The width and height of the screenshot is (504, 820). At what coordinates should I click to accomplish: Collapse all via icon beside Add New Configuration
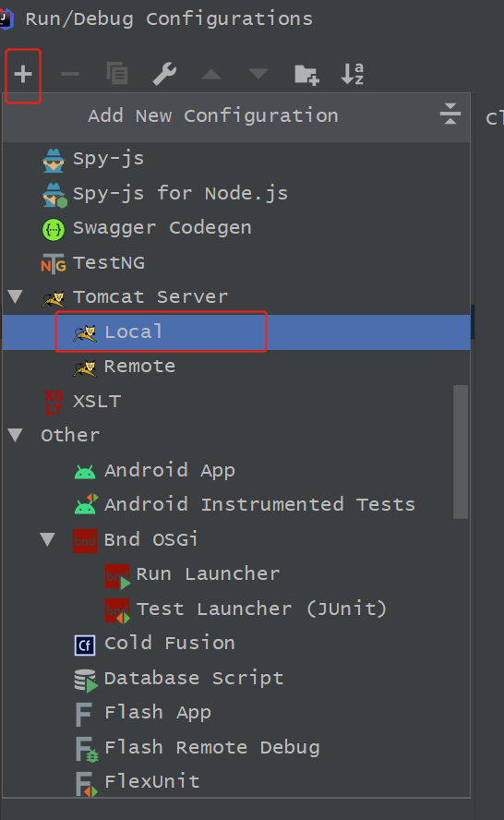(x=450, y=114)
